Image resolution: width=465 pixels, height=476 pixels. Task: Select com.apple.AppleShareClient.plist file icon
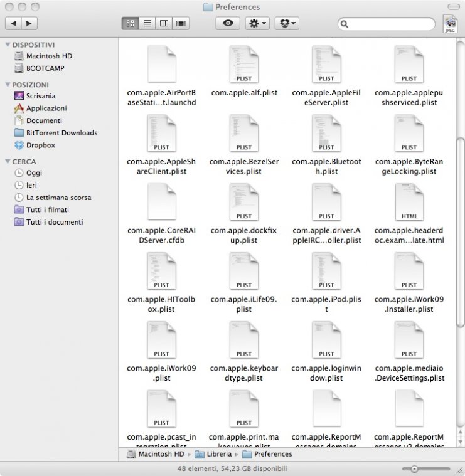pyautogui.click(x=161, y=133)
